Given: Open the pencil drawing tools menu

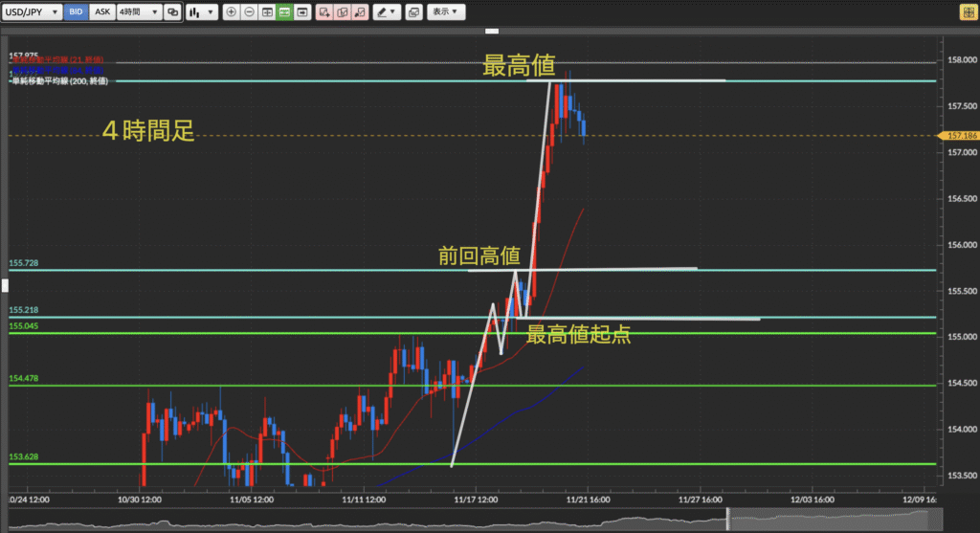Looking at the screenshot, I should point(387,12).
